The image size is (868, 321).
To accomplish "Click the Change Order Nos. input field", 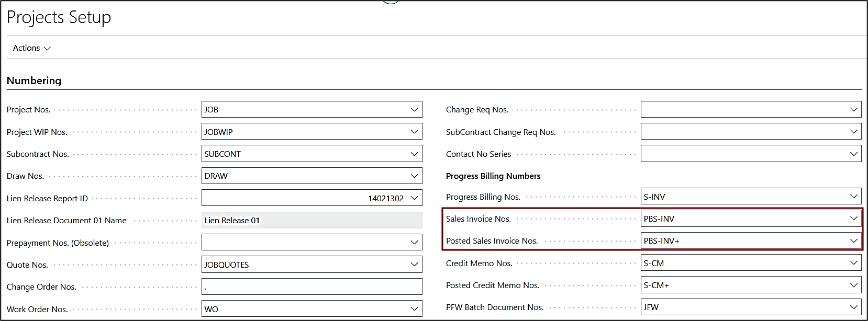I will (x=311, y=286).
